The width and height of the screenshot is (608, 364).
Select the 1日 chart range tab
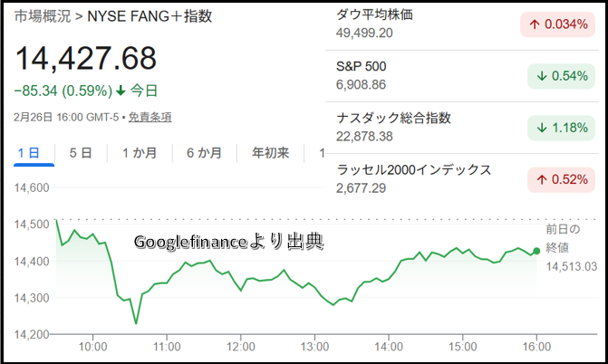coord(28,153)
